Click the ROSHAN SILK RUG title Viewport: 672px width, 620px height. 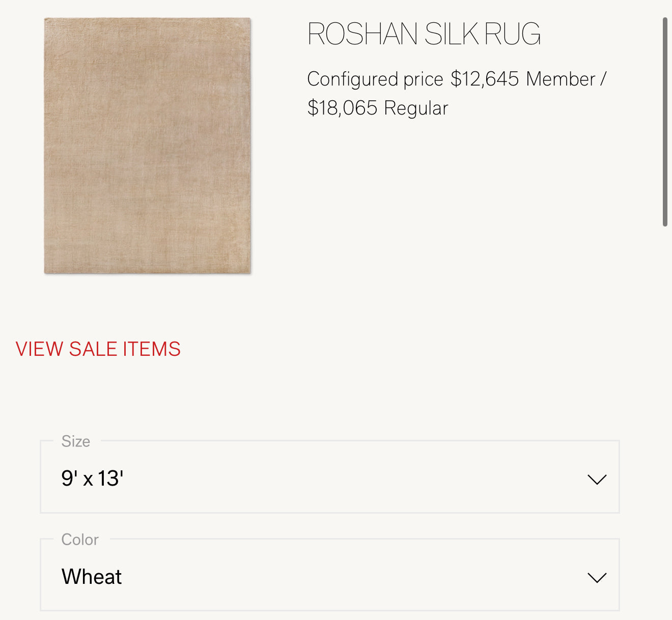tap(424, 34)
